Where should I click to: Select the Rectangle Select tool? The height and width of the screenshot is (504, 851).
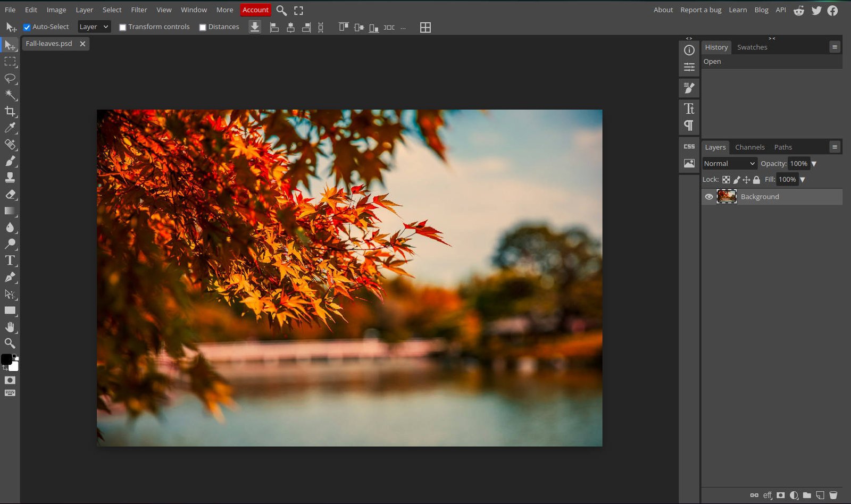tap(10, 62)
